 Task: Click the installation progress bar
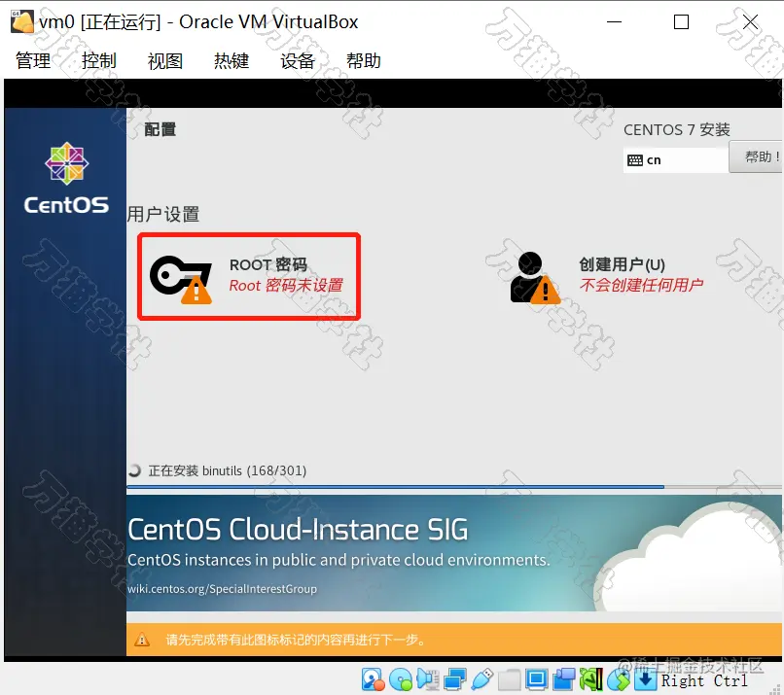click(454, 486)
